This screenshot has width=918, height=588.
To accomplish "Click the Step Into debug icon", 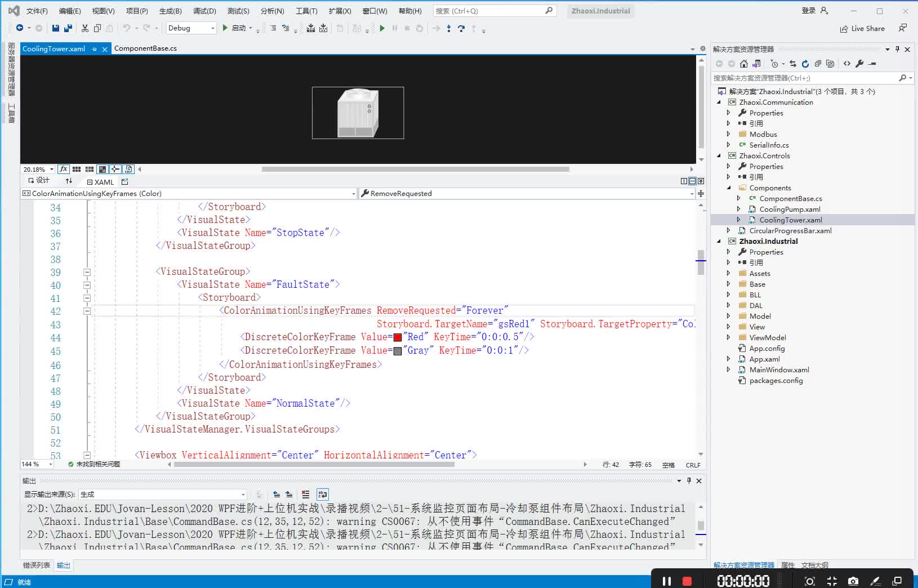I will (449, 28).
